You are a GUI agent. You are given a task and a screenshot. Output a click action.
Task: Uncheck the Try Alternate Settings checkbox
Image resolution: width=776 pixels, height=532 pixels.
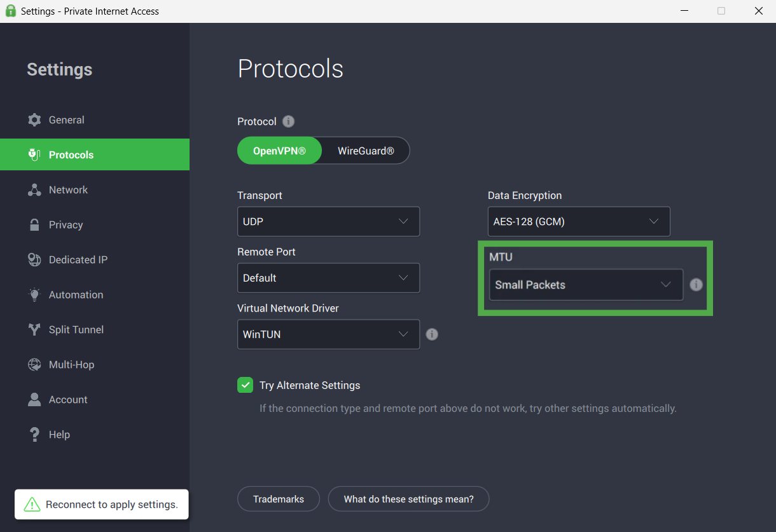pos(245,385)
